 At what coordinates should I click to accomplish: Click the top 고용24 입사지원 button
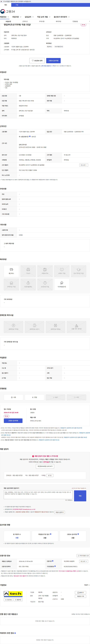tap(53, 61)
